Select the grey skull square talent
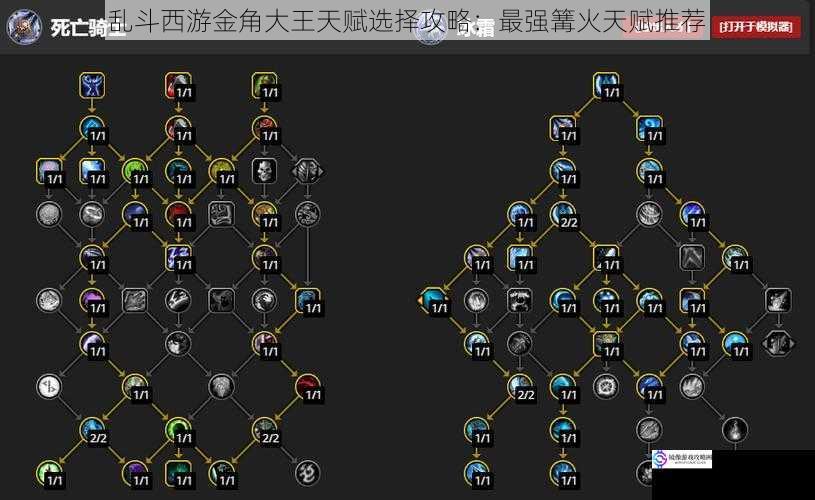The image size is (815, 500). click(264, 171)
